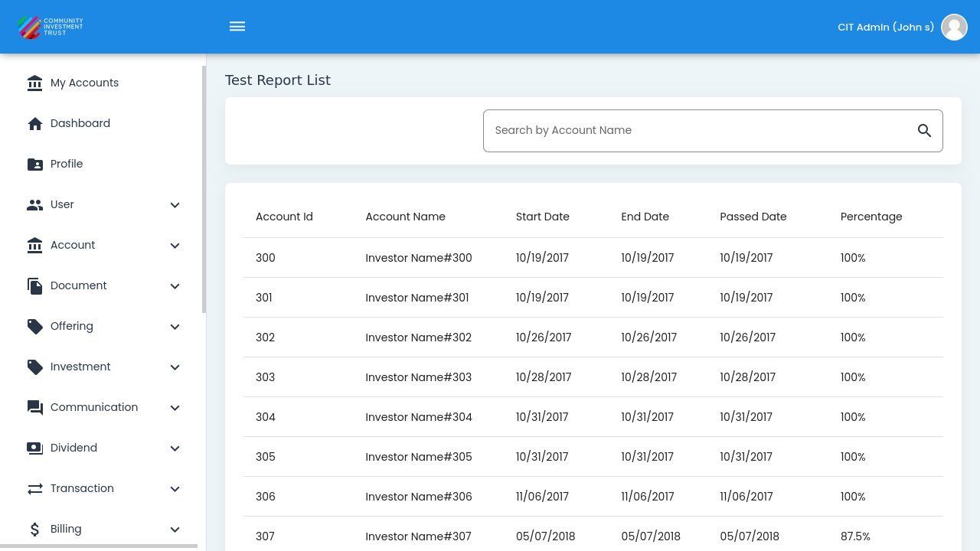
Task: Click the Dashboard home icon
Action: click(x=35, y=123)
